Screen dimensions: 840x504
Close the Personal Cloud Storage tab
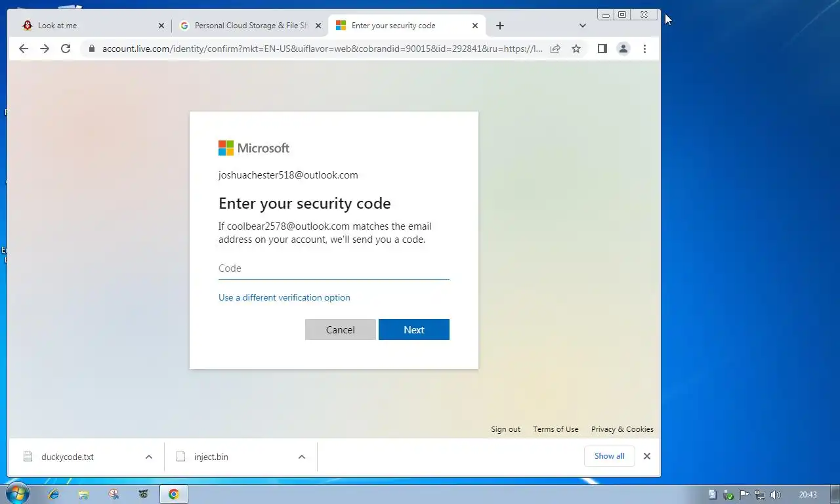point(318,26)
